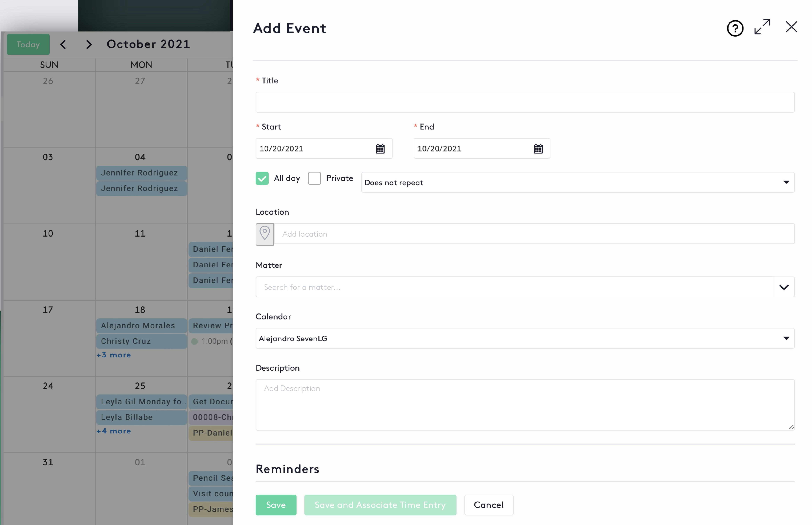
Task: Expand the matter search chevron
Action: (x=784, y=287)
